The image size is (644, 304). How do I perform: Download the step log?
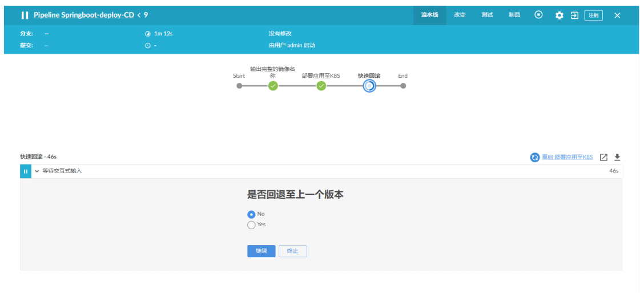pyautogui.click(x=617, y=158)
